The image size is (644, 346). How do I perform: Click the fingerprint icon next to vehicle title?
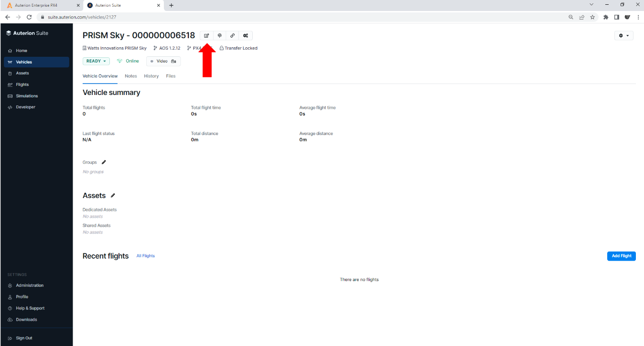(219, 36)
